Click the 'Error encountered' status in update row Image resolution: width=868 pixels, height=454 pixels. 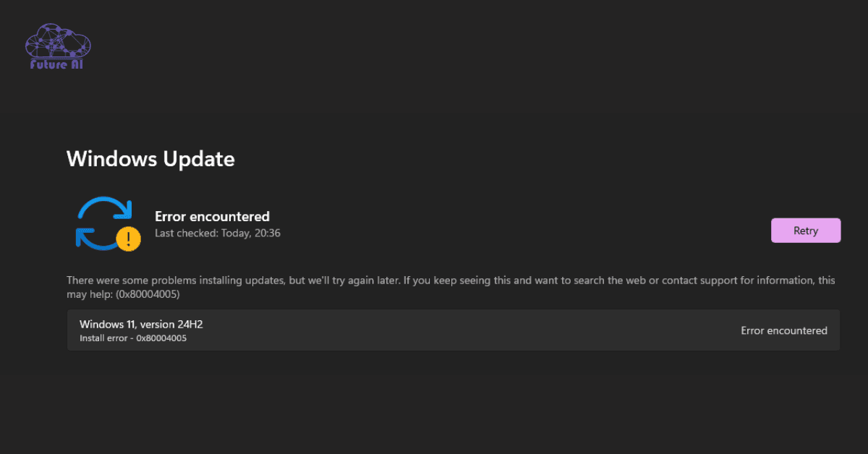784,330
